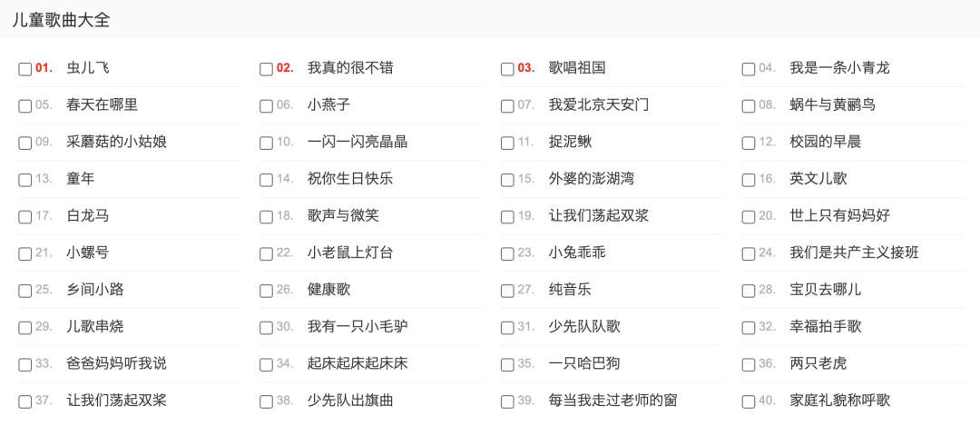Select the checkbox for 健康歌
This screenshot has height=426, width=980.
coord(266,291)
